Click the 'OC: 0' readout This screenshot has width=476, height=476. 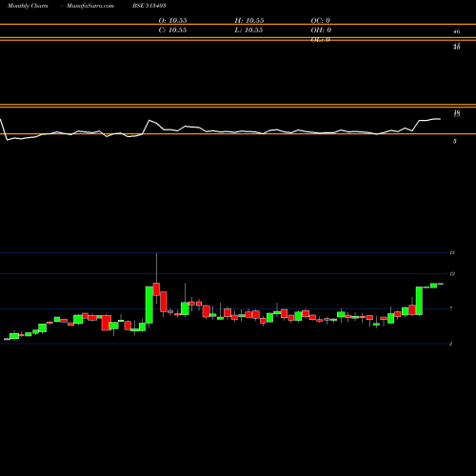320,20
